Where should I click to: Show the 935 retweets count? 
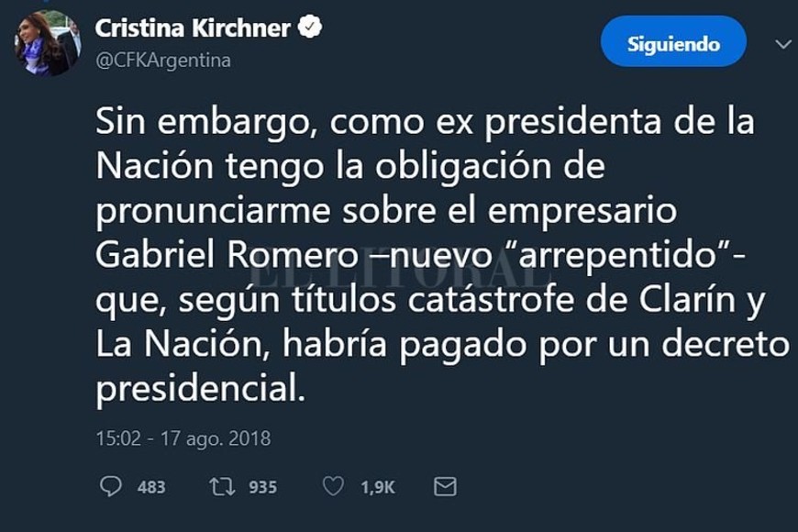coord(262,487)
